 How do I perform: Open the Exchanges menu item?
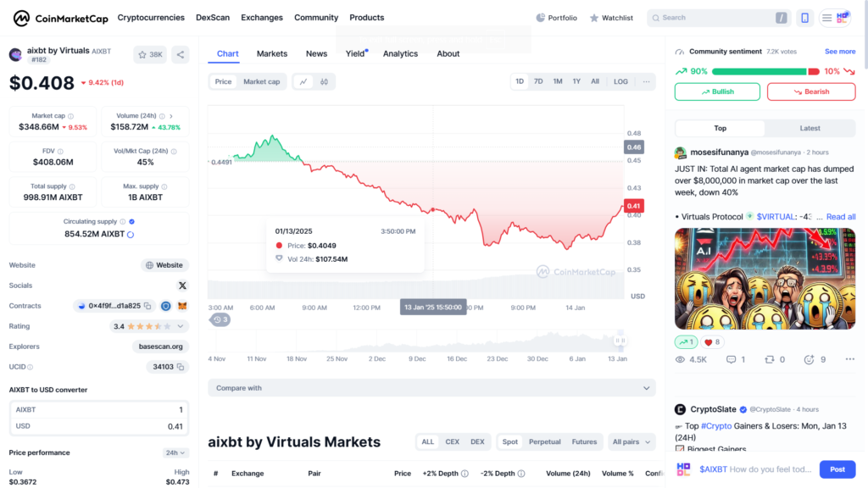click(x=261, y=17)
